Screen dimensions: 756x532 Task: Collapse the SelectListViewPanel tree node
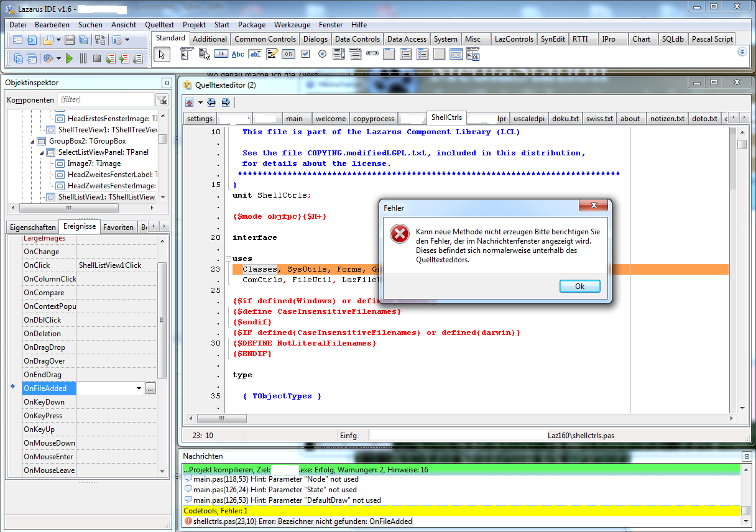[43, 152]
